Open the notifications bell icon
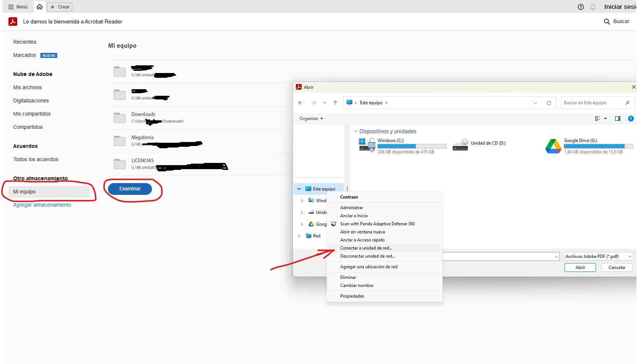 click(593, 7)
